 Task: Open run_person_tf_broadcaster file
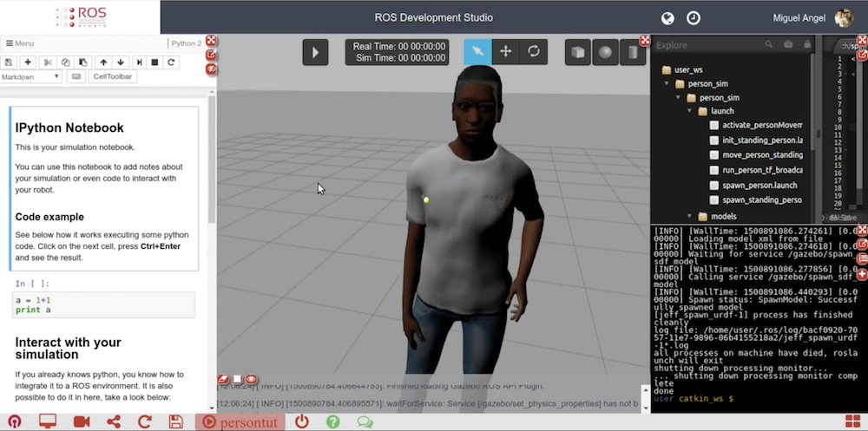coord(757,171)
